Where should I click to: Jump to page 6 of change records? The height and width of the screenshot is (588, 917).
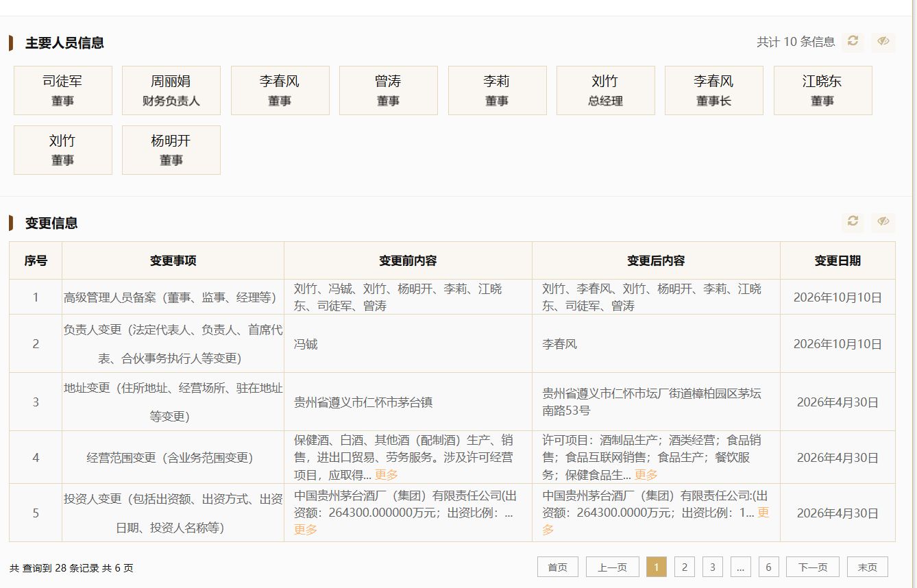769,567
